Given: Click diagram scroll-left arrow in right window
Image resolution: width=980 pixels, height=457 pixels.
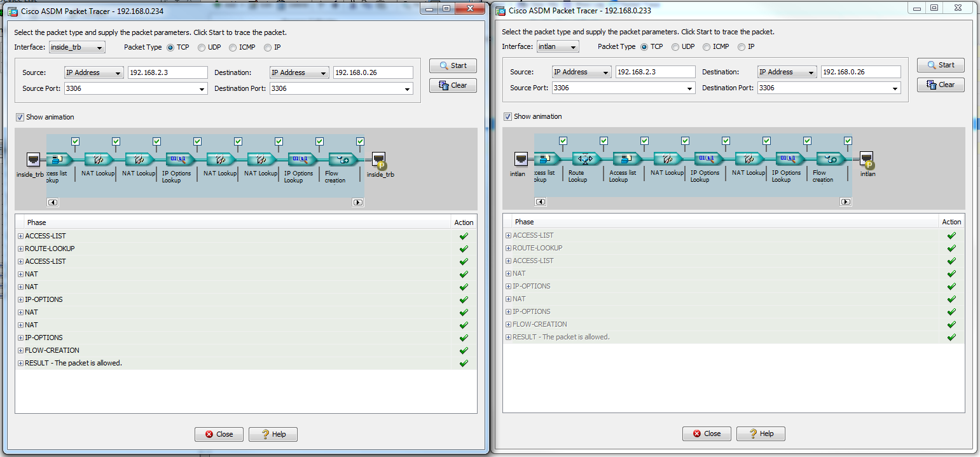Looking at the screenshot, I should coord(541,201).
